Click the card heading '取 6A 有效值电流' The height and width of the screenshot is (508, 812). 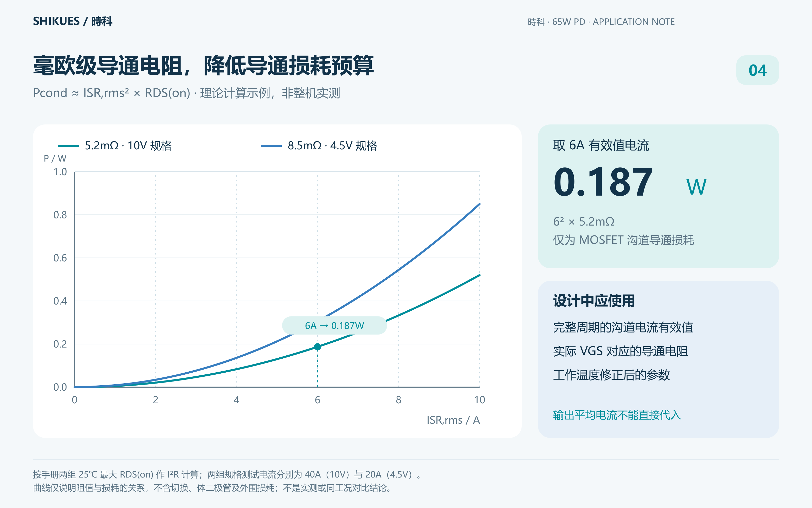pos(601,145)
